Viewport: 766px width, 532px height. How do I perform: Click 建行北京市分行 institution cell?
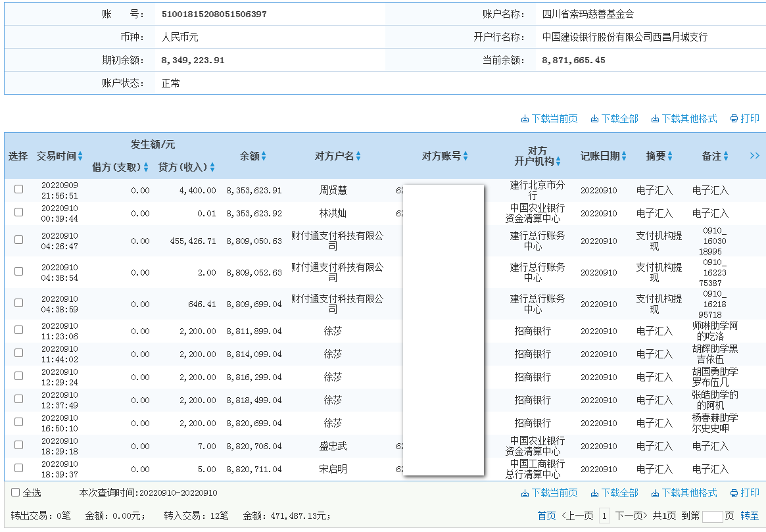pyautogui.click(x=537, y=191)
